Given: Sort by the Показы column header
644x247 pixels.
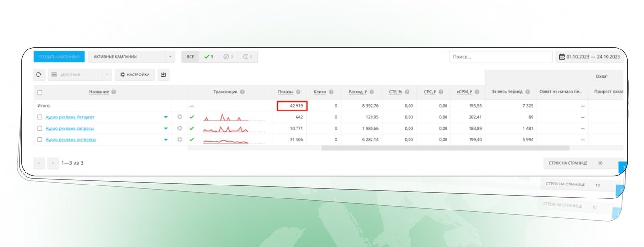Looking at the screenshot, I should [x=285, y=92].
